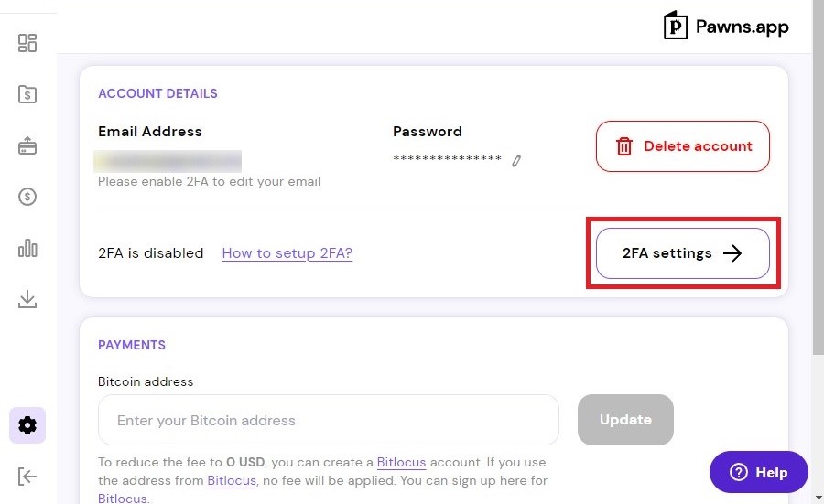Open the How to setup 2FA link
The width and height of the screenshot is (824, 504).
point(287,253)
